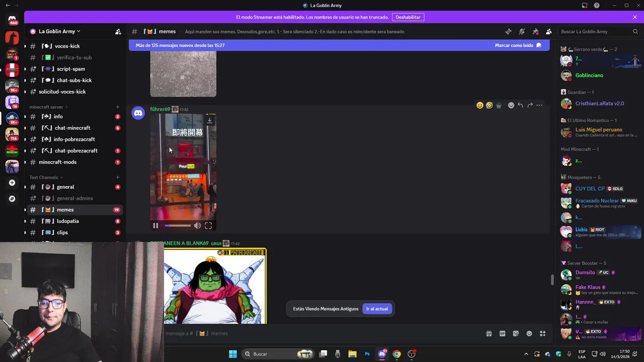Open more options dots on message
The image size is (644, 362).
click(x=539, y=105)
